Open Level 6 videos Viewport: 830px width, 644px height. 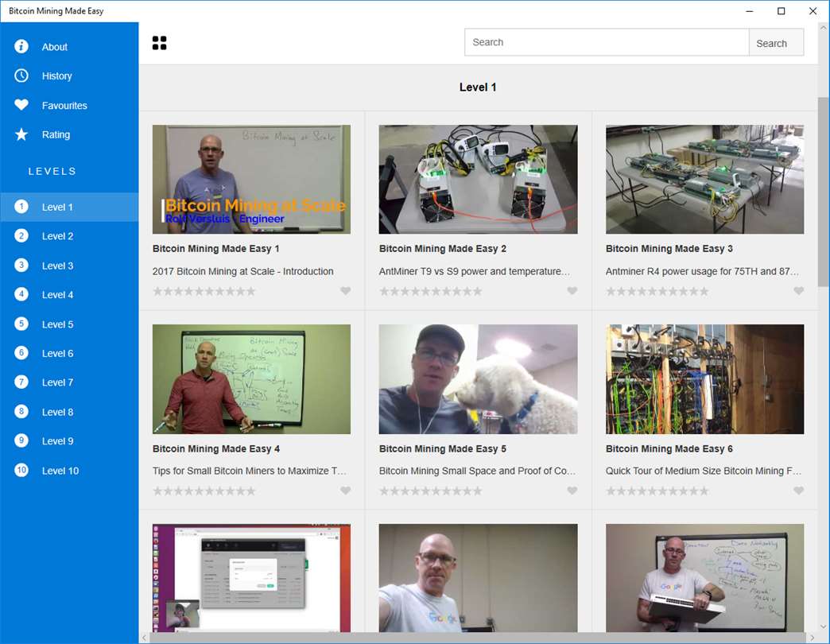pos(69,353)
